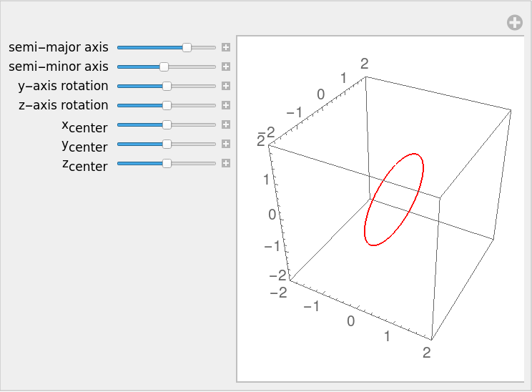Click the y center slider thumb
Screen dimensions: 532x392
pyautogui.click(x=167, y=144)
